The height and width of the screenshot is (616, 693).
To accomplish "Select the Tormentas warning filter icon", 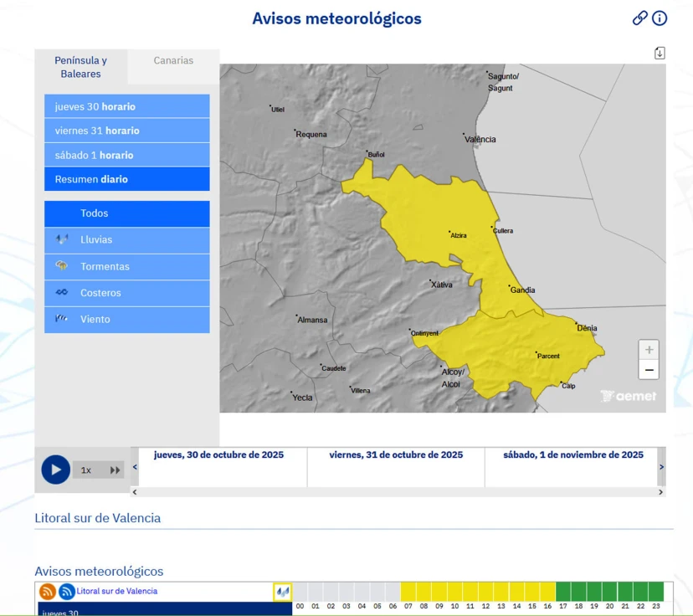I will [62, 266].
